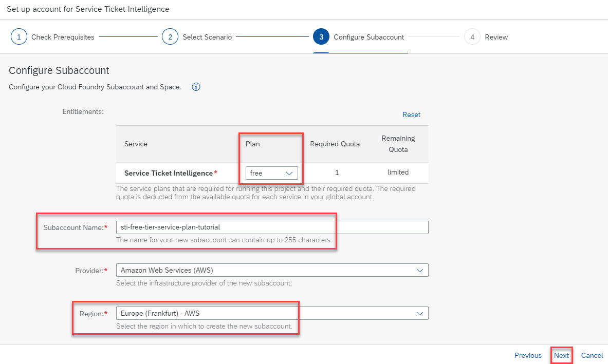Viewport: 608px width, 364px height.
Task: Click the Service column header
Action: [x=136, y=144]
